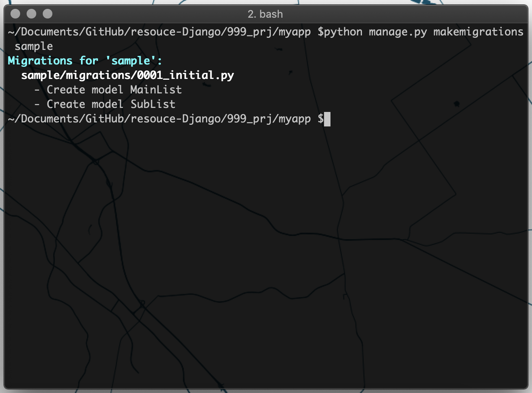Click the 'python manage.py makemigrations' command text
The height and width of the screenshot is (393, 532).
pos(424,32)
